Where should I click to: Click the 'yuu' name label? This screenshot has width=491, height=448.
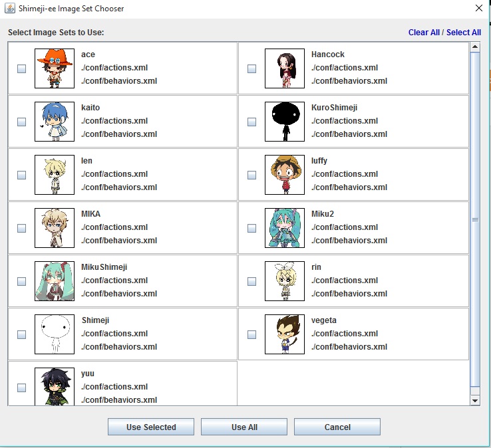88,374
